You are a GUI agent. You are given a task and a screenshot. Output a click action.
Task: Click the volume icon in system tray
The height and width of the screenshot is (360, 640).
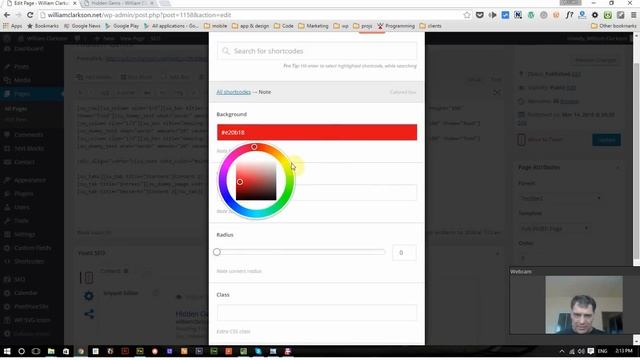[581, 351]
